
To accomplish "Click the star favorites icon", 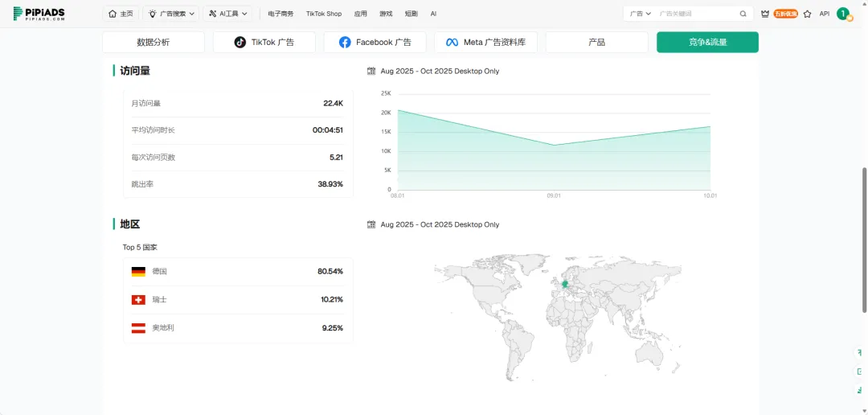I will [807, 14].
